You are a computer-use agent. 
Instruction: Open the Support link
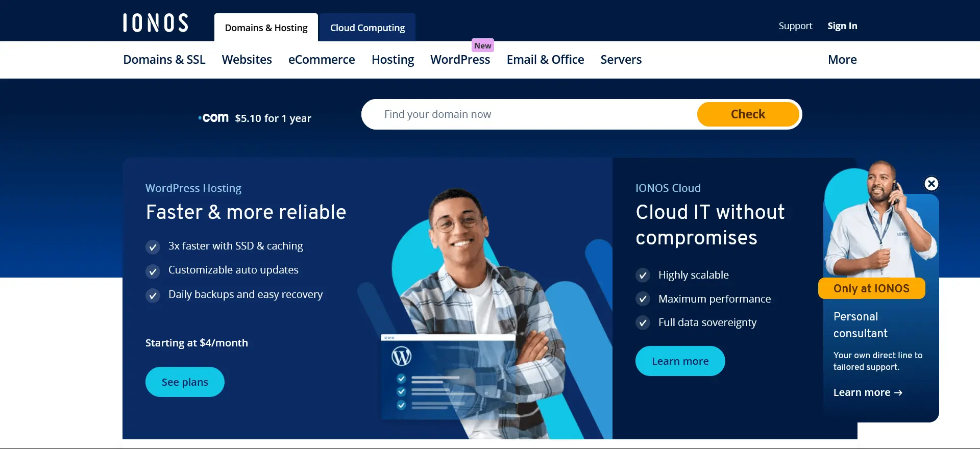click(795, 26)
